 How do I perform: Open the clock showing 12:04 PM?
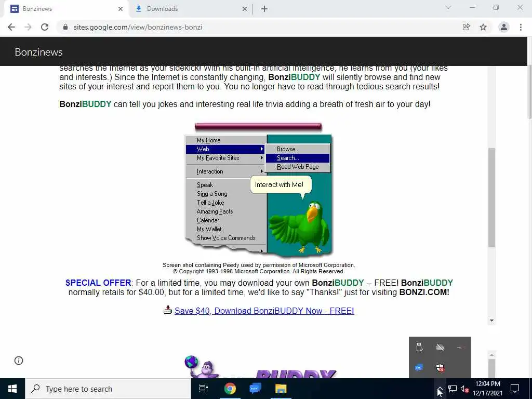tap(487, 389)
